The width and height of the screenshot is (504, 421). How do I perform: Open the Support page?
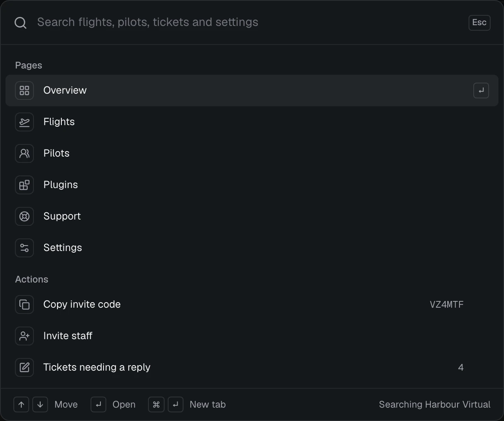[x=252, y=216]
